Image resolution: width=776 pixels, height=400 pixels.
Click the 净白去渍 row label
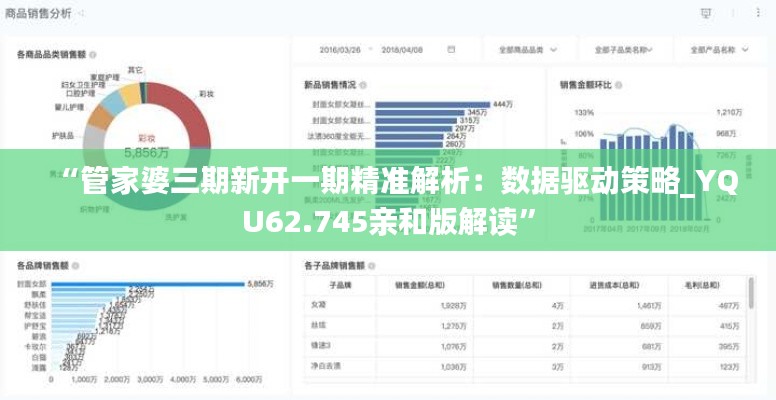tap(326, 367)
